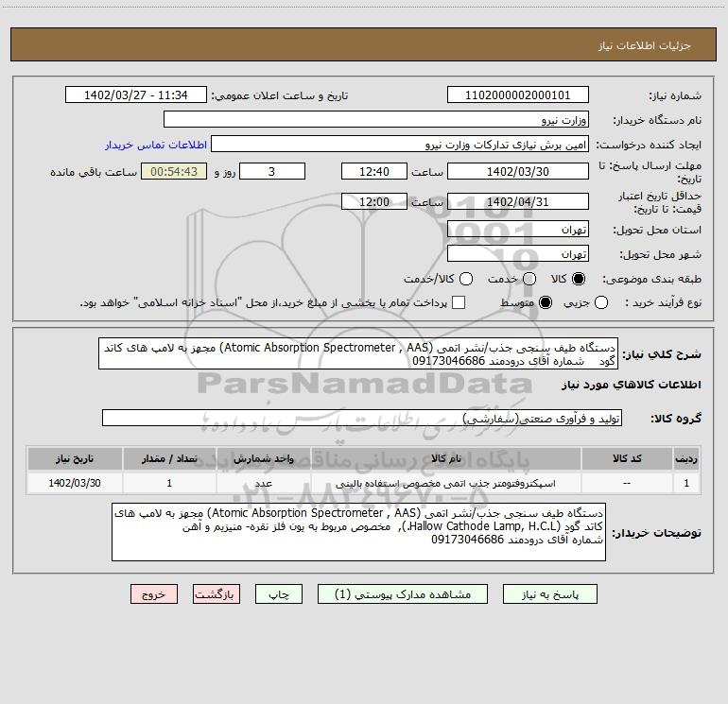Image resolution: width=728 pixels, height=704 pixels.
Task: Click the validity time field 12:00
Action: [374, 201]
